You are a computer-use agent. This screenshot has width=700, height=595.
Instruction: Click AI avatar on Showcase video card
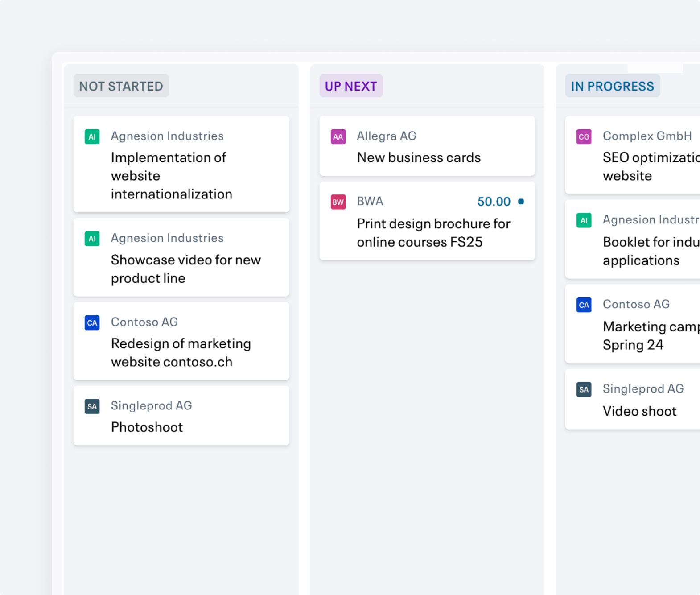[x=92, y=239]
